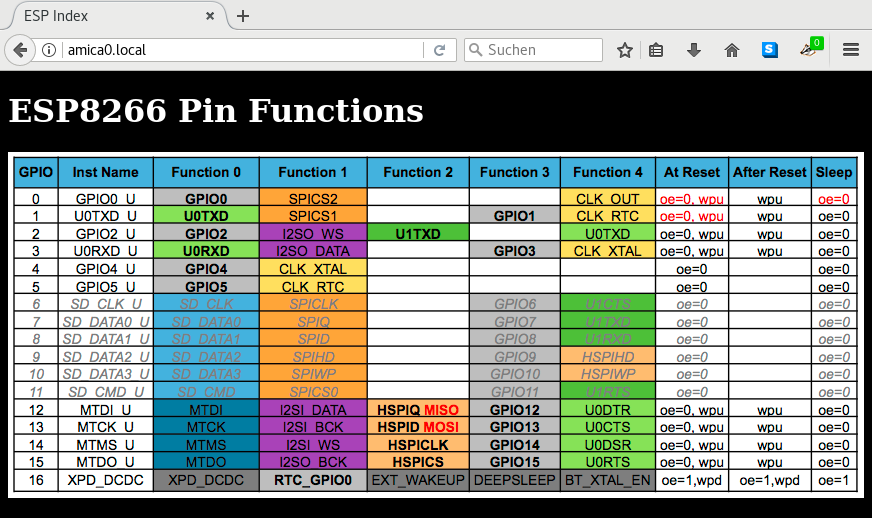Image resolution: width=872 pixels, height=518 pixels.
Task: Click the DEEPSLEEP cell in GPIO 16 row
Action: point(514,480)
